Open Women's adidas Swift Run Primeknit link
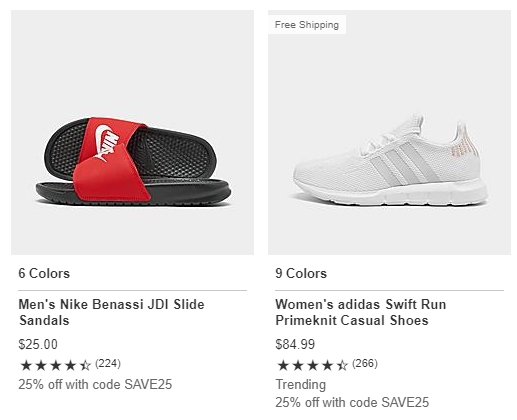This screenshot has height=420, width=517. (361, 312)
